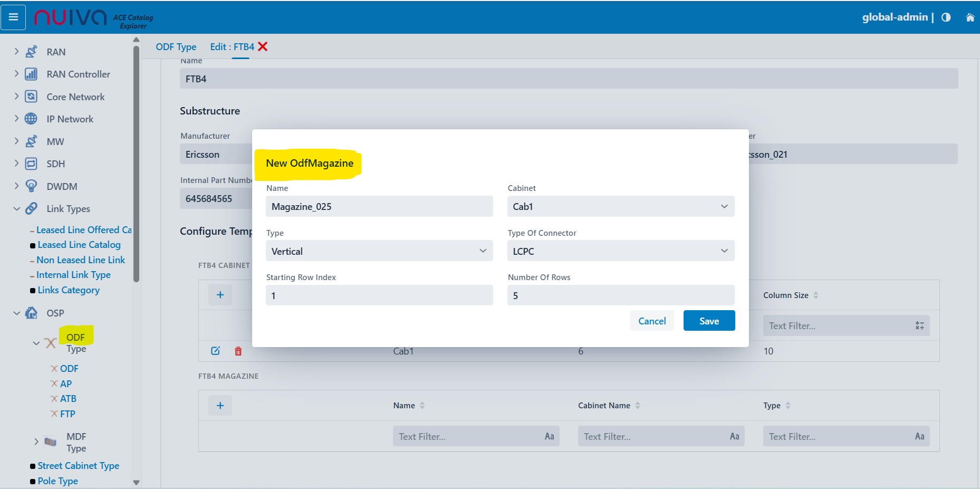Toggle case-sensitive Aa on Type filter
Viewport: 980px width, 489px height.
(x=919, y=436)
